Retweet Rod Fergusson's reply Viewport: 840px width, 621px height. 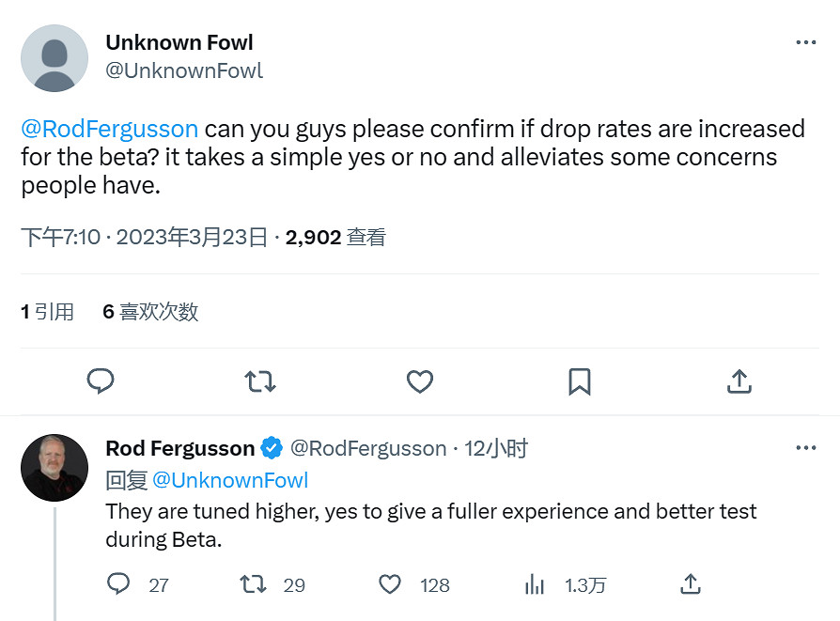254,584
